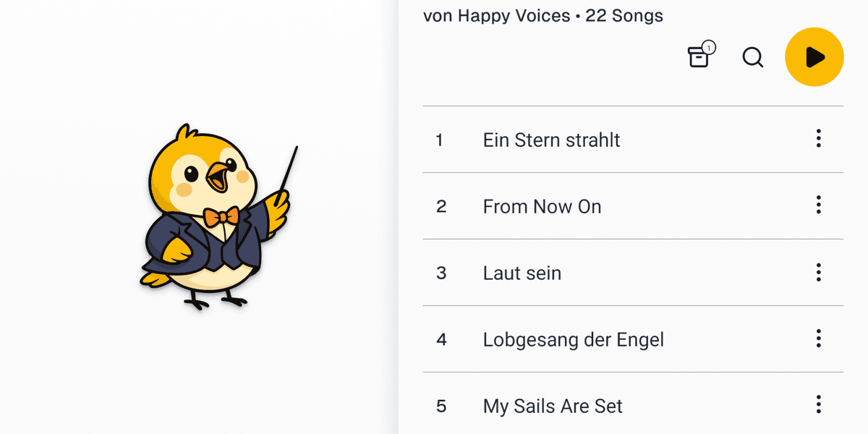Expand more options for Laut sein
Image resolution: width=868 pixels, height=434 pixels.
(x=818, y=272)
